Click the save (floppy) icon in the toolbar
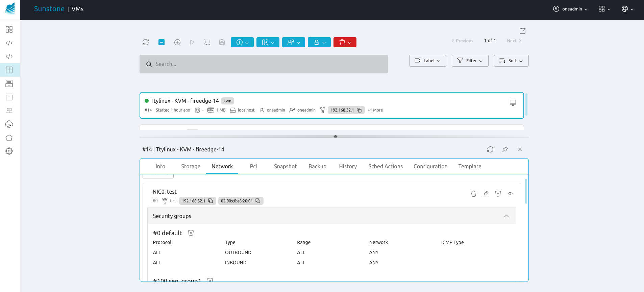Image resolution: width=644 pixels, height=292 pixels. (x=222, y=42)
